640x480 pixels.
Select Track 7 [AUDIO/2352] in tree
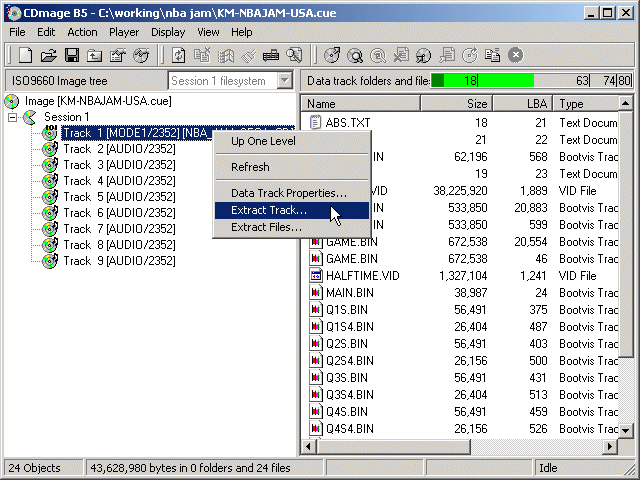click(119, 229)
